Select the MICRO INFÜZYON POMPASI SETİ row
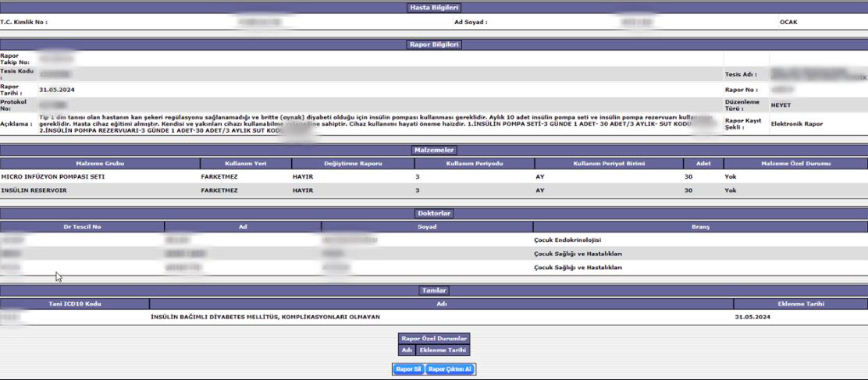 53,177
